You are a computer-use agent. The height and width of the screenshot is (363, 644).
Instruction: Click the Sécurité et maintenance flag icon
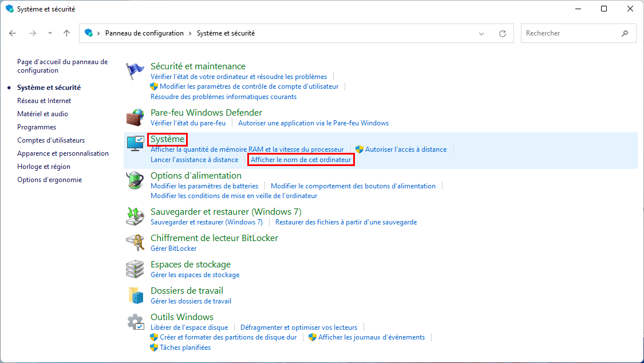point(135,71)
